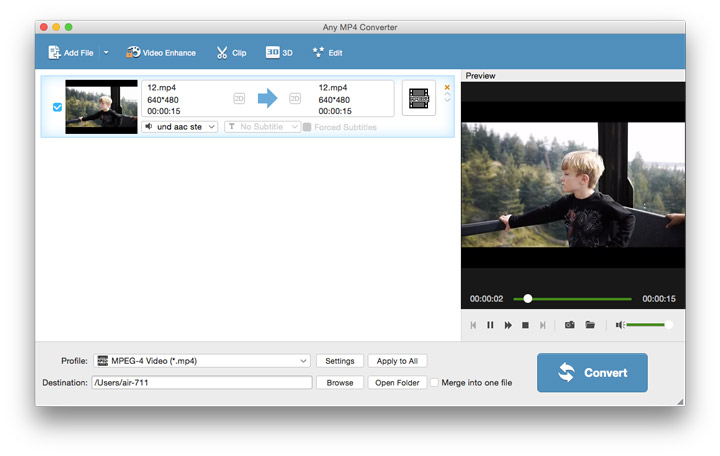Click the 12.mp4 video thumbnail

coord(101,107)
